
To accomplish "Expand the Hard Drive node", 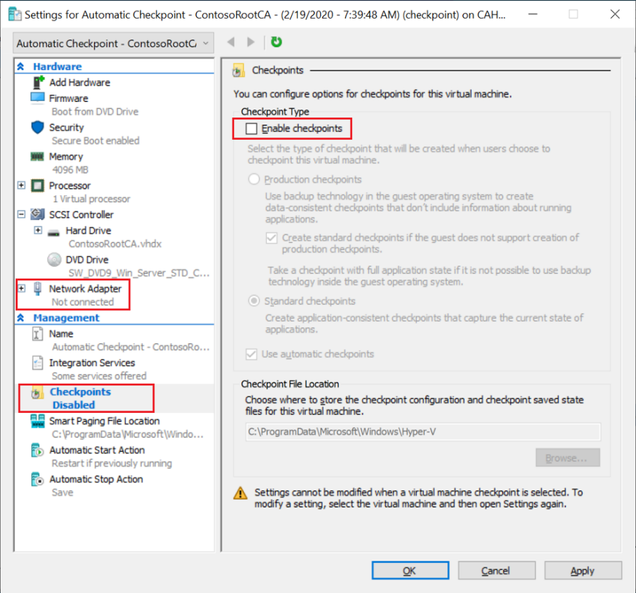I will tap(38, 230).
